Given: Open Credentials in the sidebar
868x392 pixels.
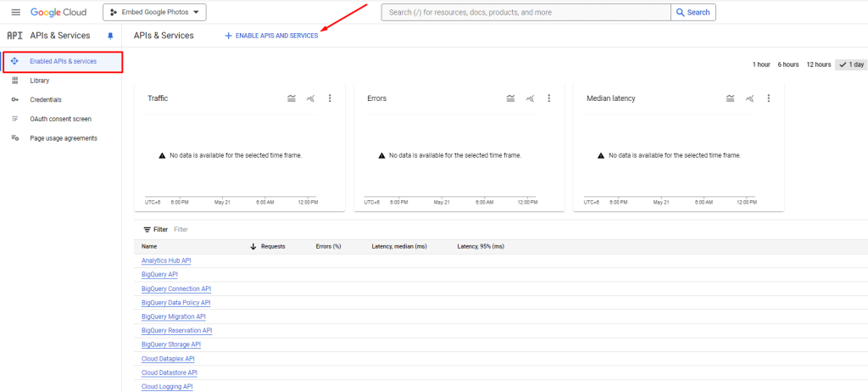Looking at the screenshot, I should pos(46,100).
